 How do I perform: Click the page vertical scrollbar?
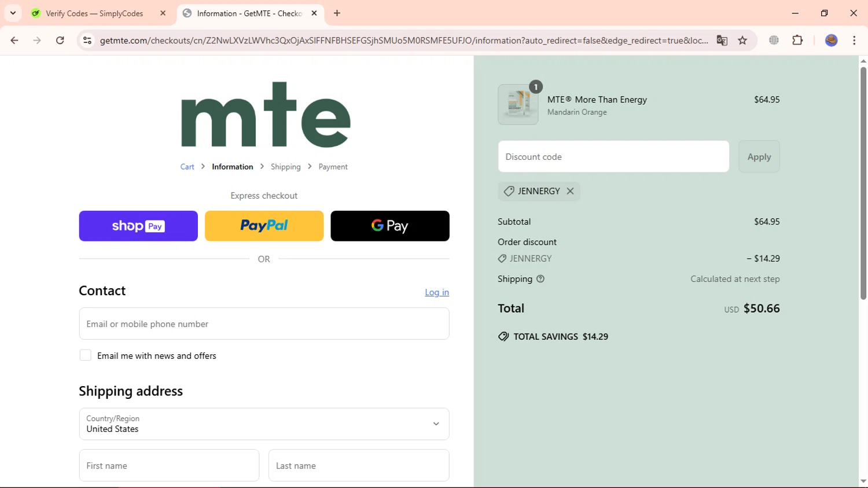pyautogui.click(x=863, y=183)
